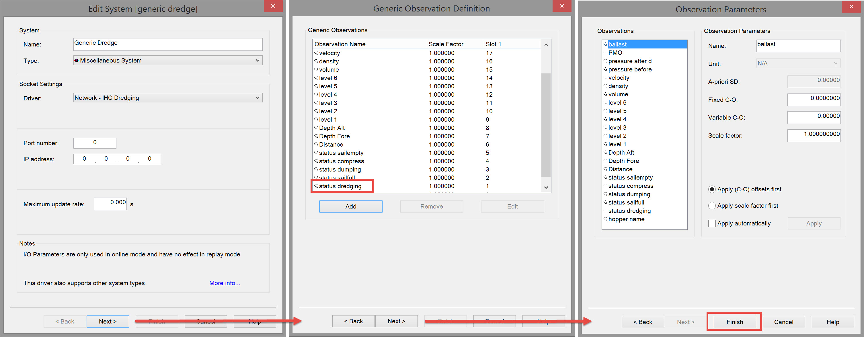Screen dimensions: 868x337
Task: Click icon beside pressure before observation
Action: click(606, 69)
